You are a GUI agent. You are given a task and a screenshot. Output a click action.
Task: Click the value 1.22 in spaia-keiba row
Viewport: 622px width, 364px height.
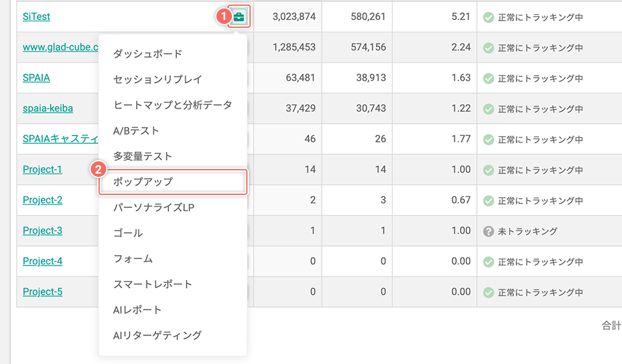(x=461, y=108)
